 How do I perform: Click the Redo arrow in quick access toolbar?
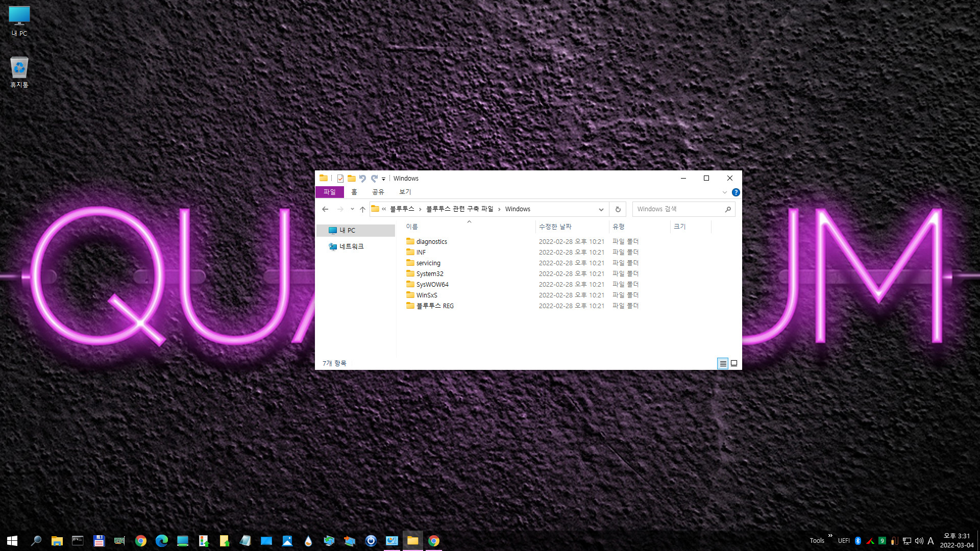(x=374, y=179)
